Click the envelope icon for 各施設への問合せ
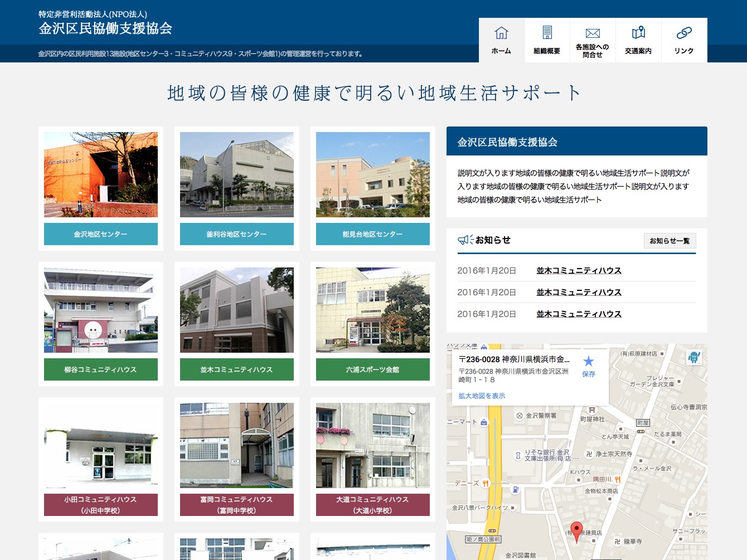The height and width of the screenshot is (560, 747). coord(593,33)
